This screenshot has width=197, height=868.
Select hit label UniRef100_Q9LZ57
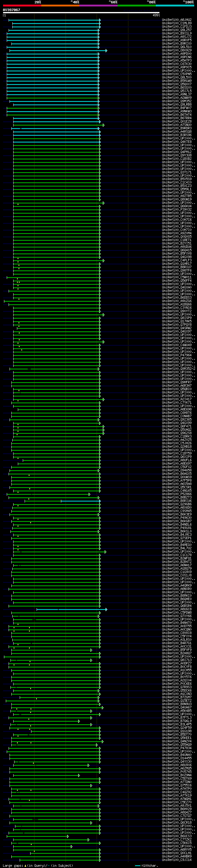pyautogui.click(x=177, y=30)
